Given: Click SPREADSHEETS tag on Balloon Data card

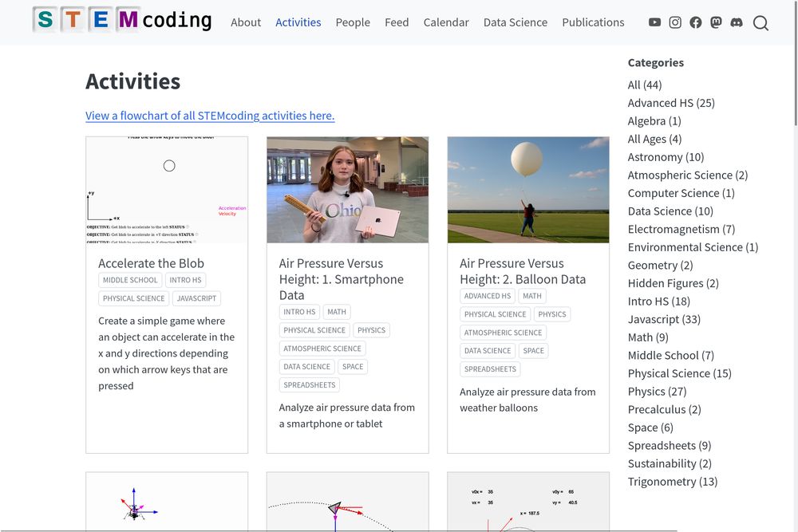Looking at the screenshot, I should 490,369.
